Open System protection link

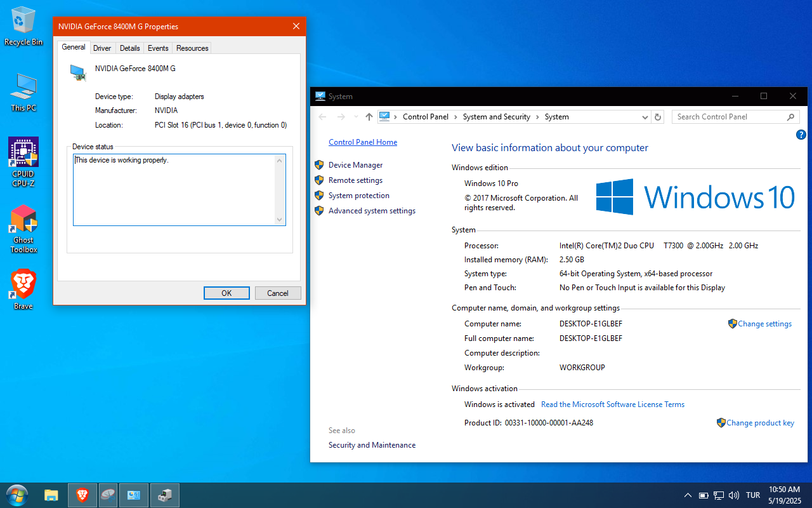[359, 196]
